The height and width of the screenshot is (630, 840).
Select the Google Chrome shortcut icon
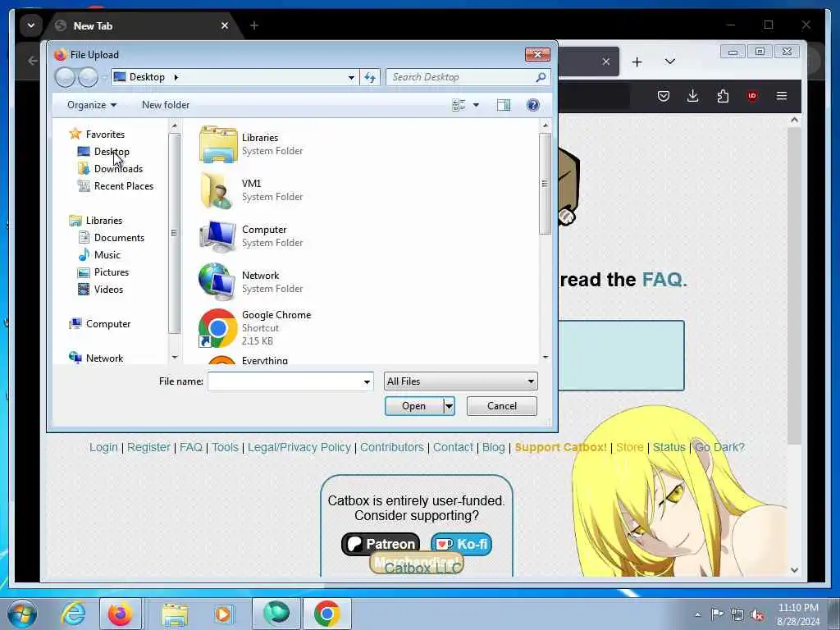pyautogui.click(x=217, y=328)
